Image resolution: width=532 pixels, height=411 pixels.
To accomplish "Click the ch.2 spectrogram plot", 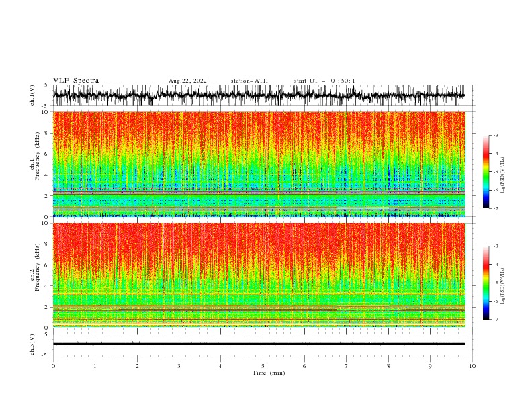I will coord(259,275).
